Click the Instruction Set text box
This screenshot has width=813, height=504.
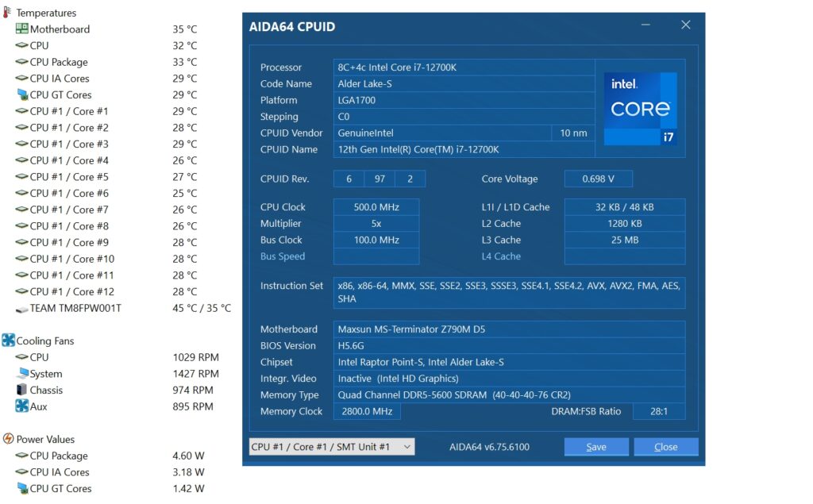508,292
